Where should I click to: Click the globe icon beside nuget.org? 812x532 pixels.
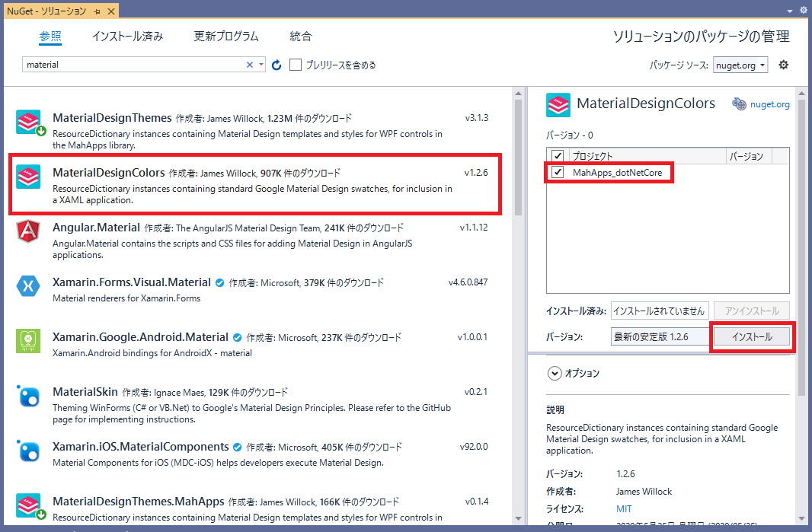coord(739,104)
